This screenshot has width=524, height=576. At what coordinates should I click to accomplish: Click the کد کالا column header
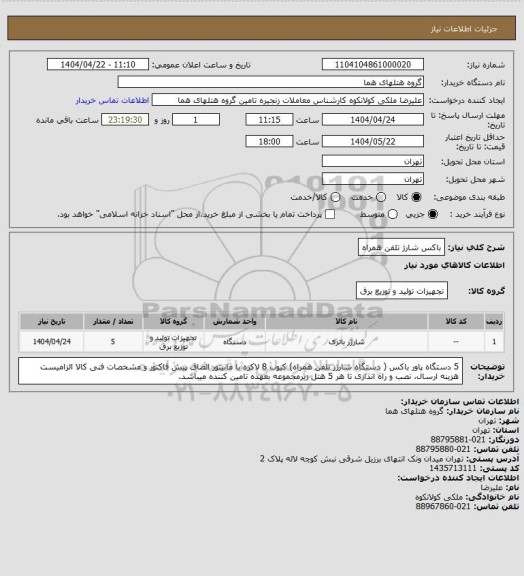(456, 321)
